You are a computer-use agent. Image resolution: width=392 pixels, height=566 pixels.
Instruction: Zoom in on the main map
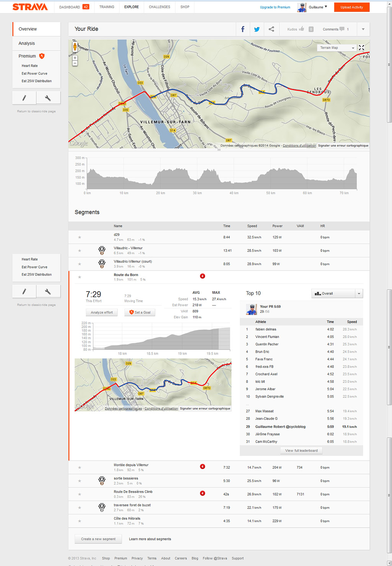point(75,58)
